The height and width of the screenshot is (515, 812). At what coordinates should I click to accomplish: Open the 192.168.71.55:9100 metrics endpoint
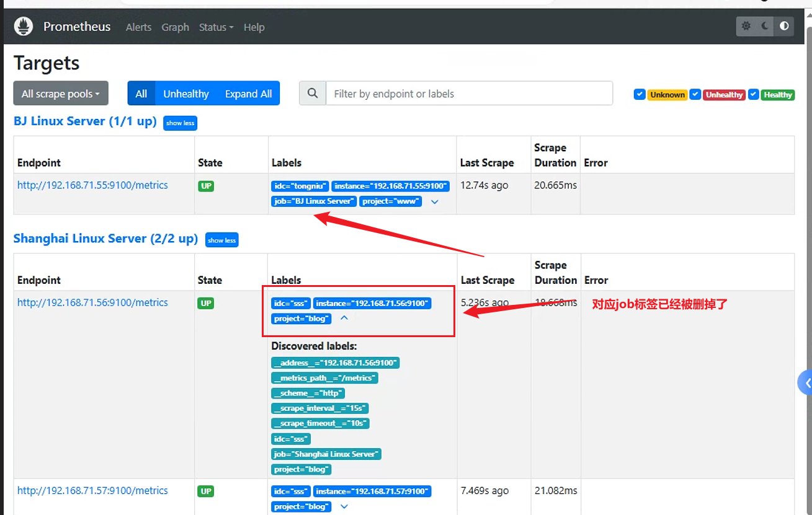click(x=92, y=185)
